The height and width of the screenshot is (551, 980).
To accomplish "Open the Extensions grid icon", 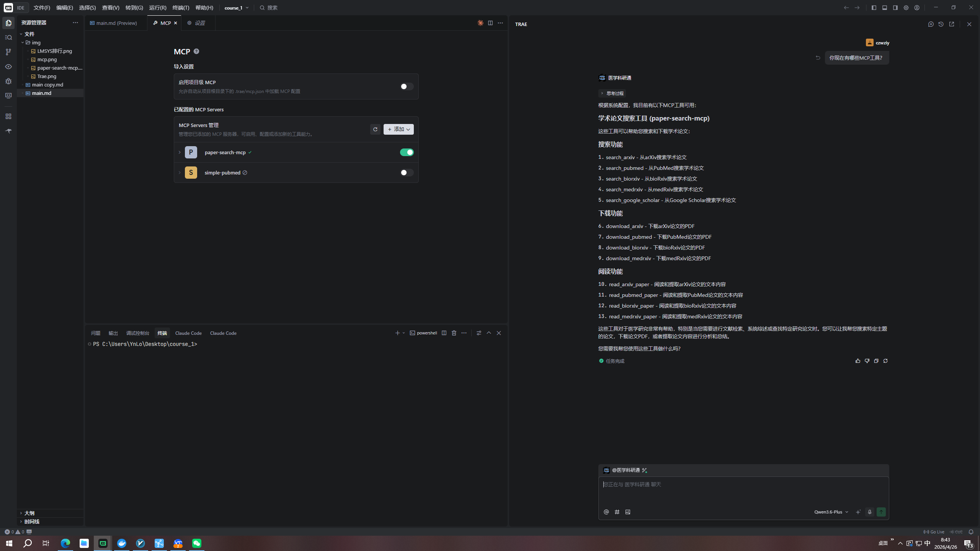I will coord(8,116).
